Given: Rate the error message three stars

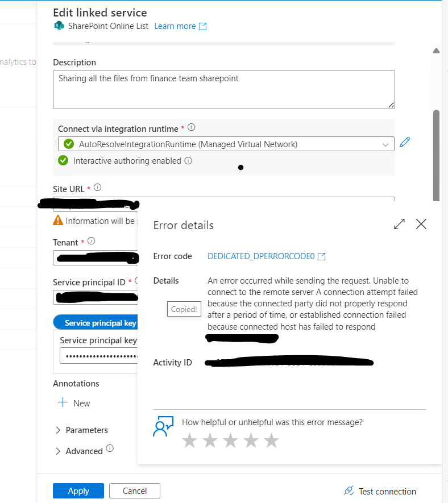Looking at the screenshot, I should point(231,440).
